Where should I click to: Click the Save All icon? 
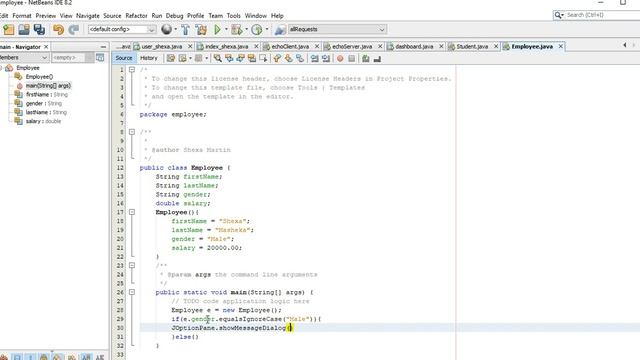(x=39, y=29)
